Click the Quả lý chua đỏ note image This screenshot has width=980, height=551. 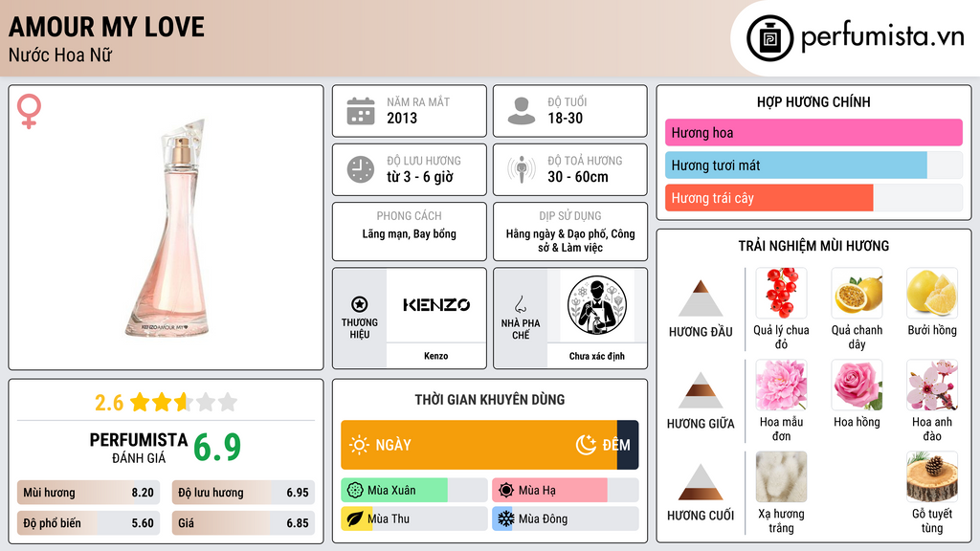coord(781,293)
